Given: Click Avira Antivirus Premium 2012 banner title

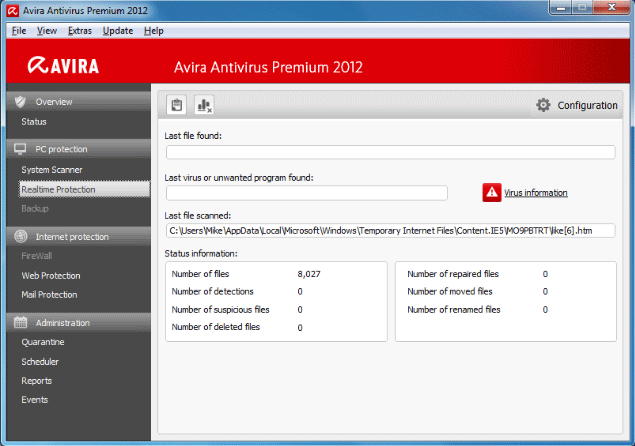Looking at the screenshot, I should [268, 67].
